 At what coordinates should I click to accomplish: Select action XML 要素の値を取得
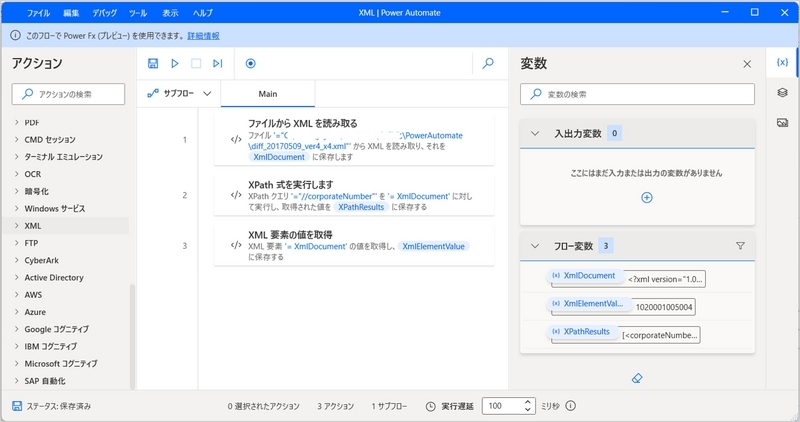(x=354, y=245)
